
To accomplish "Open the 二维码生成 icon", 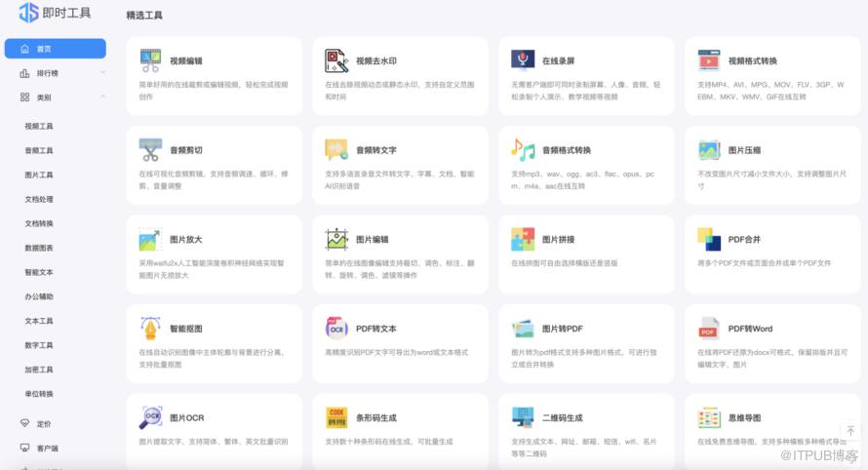I will coord(523,417).
